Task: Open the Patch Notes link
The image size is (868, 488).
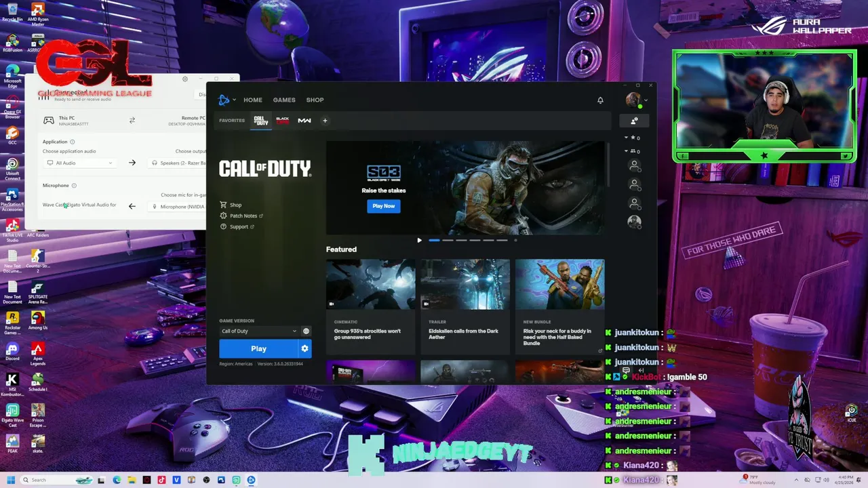Action: tap(241, 216)
